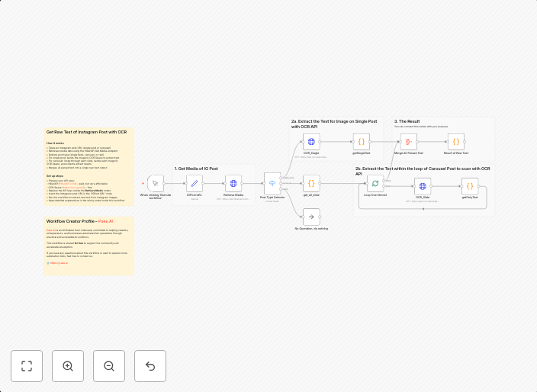Open the OCR_Single globe node
The image size is (537, 392).
click(311, 142)
